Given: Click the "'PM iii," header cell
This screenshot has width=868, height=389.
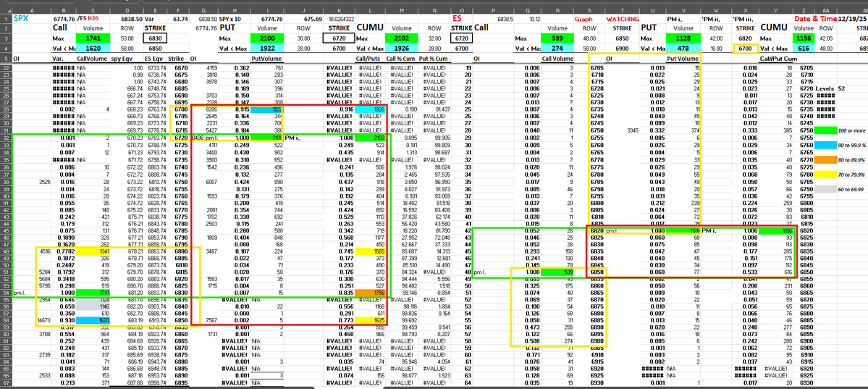Looking at the screenshot, I should click(x=745, y=18).
